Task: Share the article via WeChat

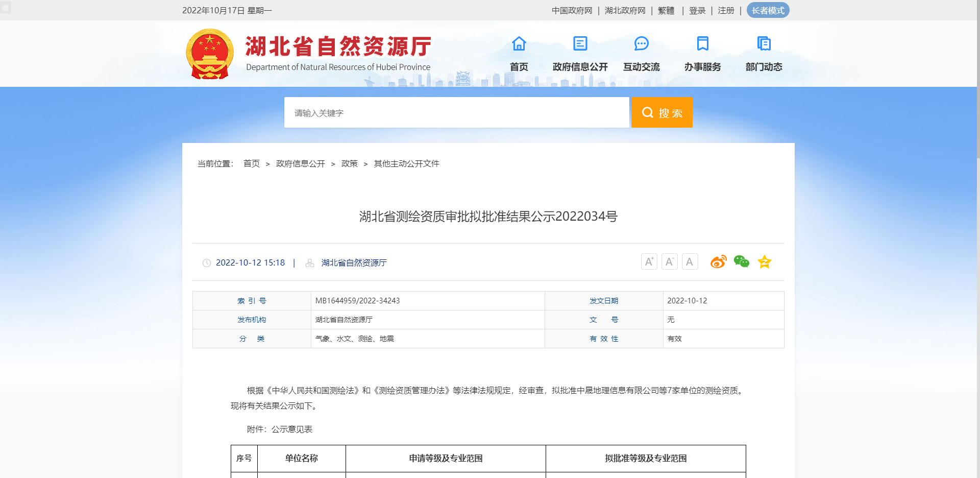Action: coord(741,261)
